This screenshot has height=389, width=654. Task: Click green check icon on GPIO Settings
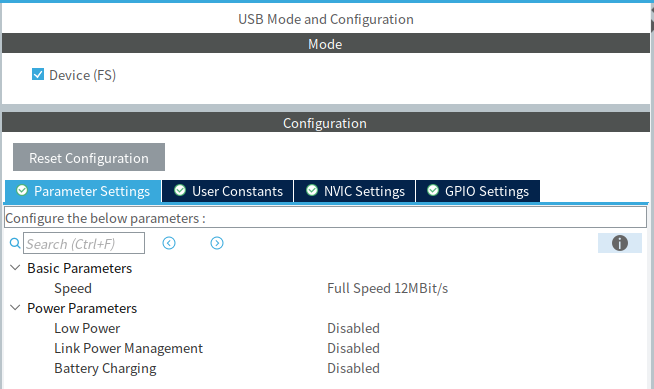[433, 191]
